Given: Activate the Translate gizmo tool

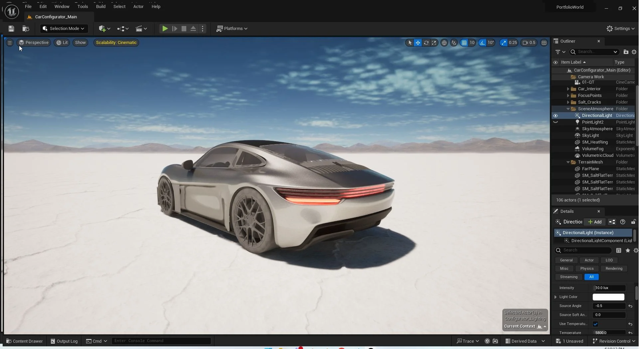Looking at the screenshot, I should point(418,43).
